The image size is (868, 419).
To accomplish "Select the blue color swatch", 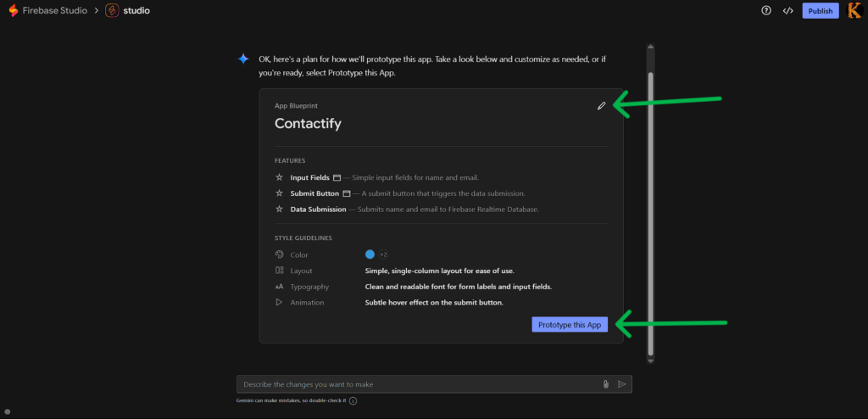I will (370, 254).
